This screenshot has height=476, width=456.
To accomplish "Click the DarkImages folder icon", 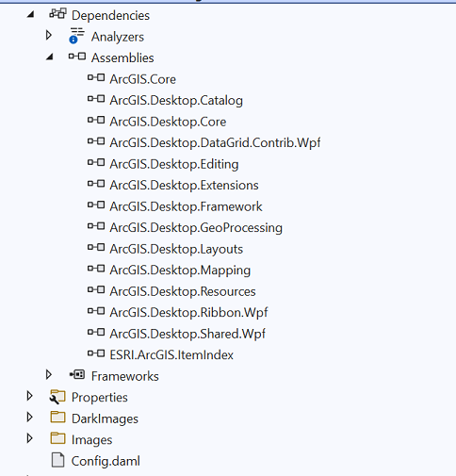I will tap(57, 417).
